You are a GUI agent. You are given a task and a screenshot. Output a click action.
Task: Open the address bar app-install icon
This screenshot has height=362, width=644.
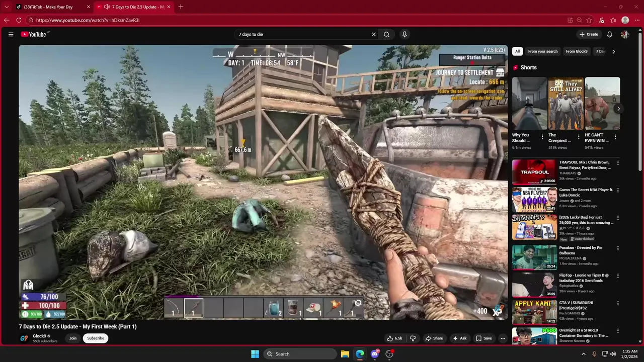(x=570, y=20)
